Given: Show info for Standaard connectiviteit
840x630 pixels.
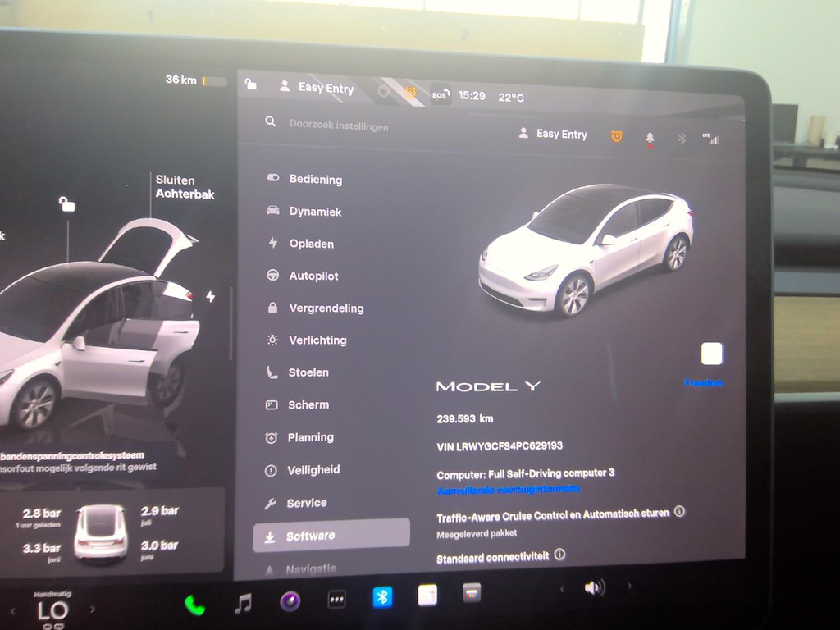Looking at the screenshot, I should pos(559,554).
